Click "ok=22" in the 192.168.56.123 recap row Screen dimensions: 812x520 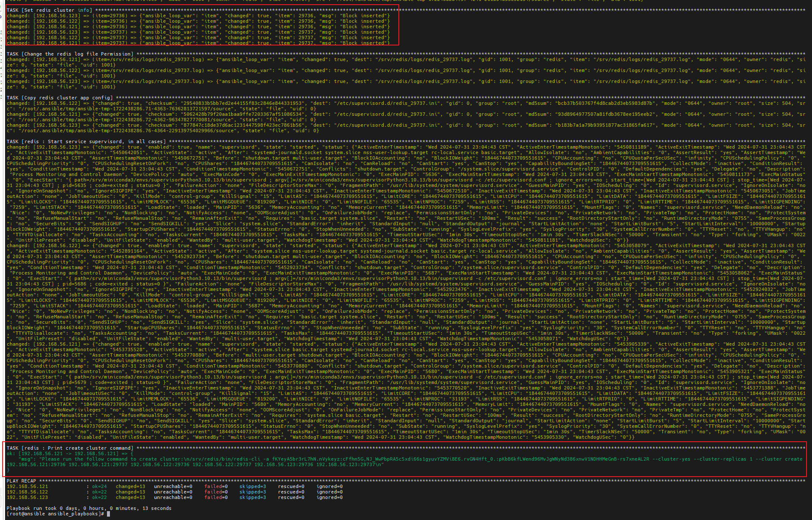click(x=99, y=497)
